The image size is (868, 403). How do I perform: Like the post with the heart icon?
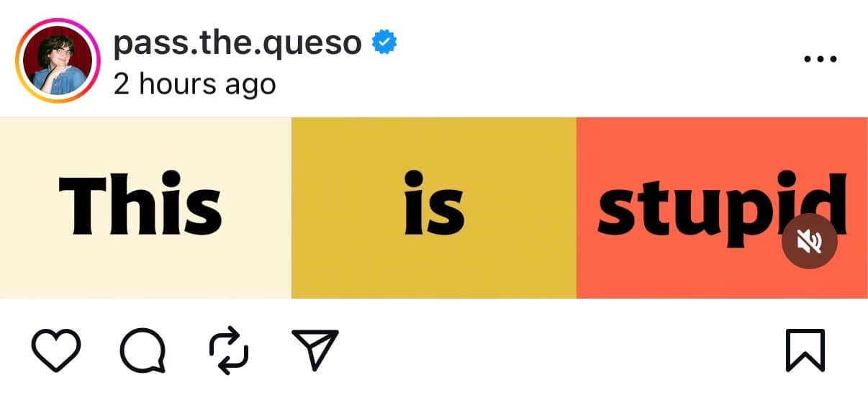point(57,351)
